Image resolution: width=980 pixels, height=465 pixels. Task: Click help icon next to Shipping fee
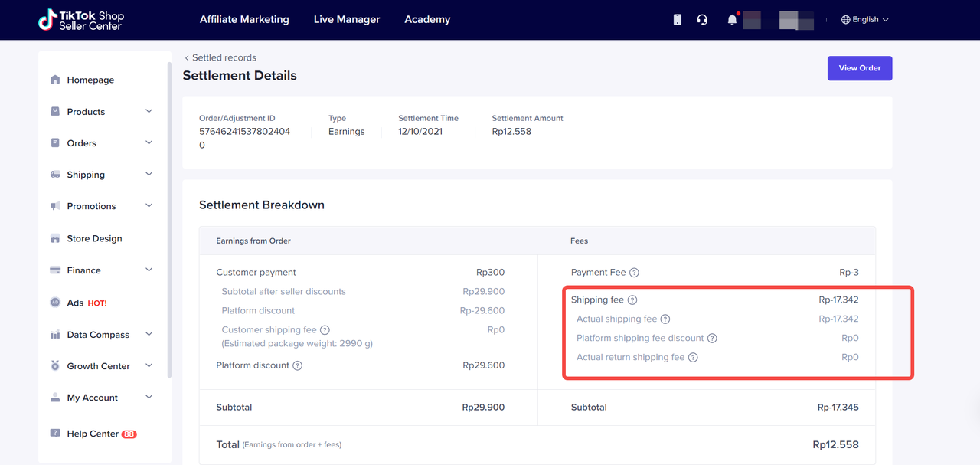[x=632, y=300]
